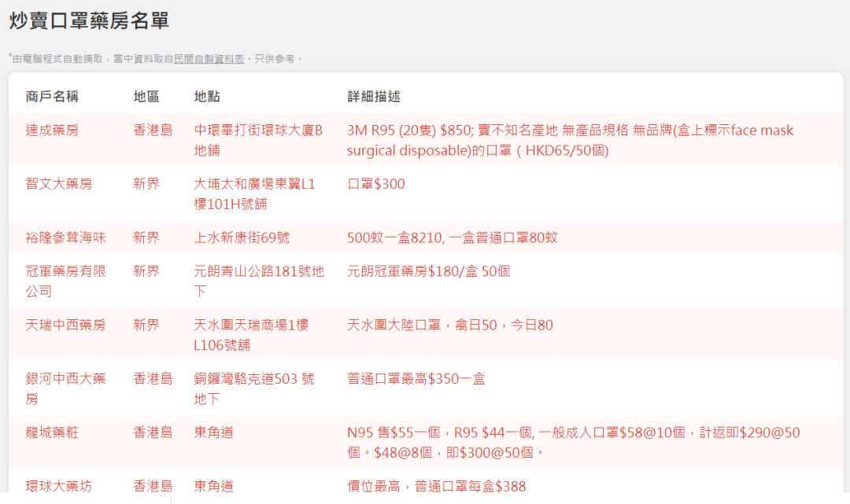Click 東角道 in the 龍城藥粧 row
Screen dimensions: 850x504
click(213, 432)
